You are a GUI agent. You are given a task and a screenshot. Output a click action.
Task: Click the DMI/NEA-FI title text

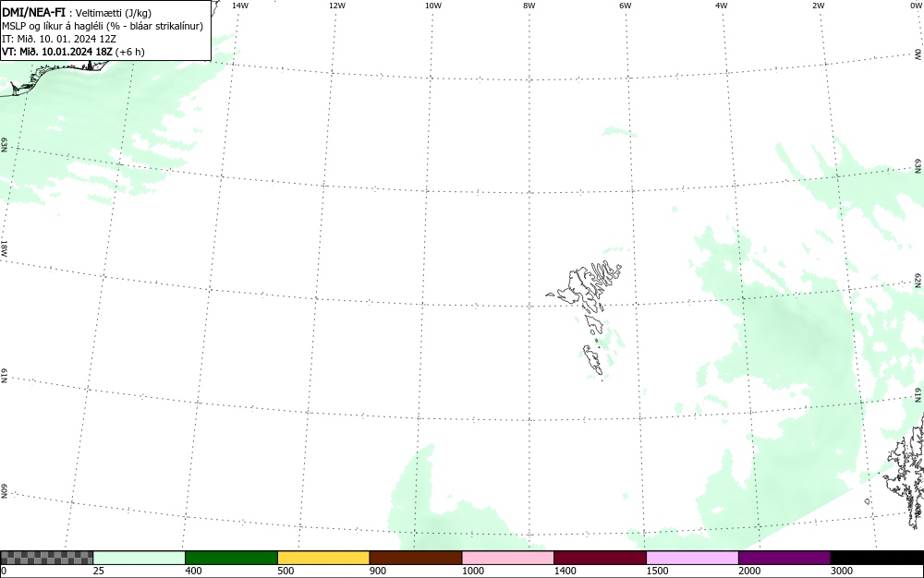(x=33, y=12)
